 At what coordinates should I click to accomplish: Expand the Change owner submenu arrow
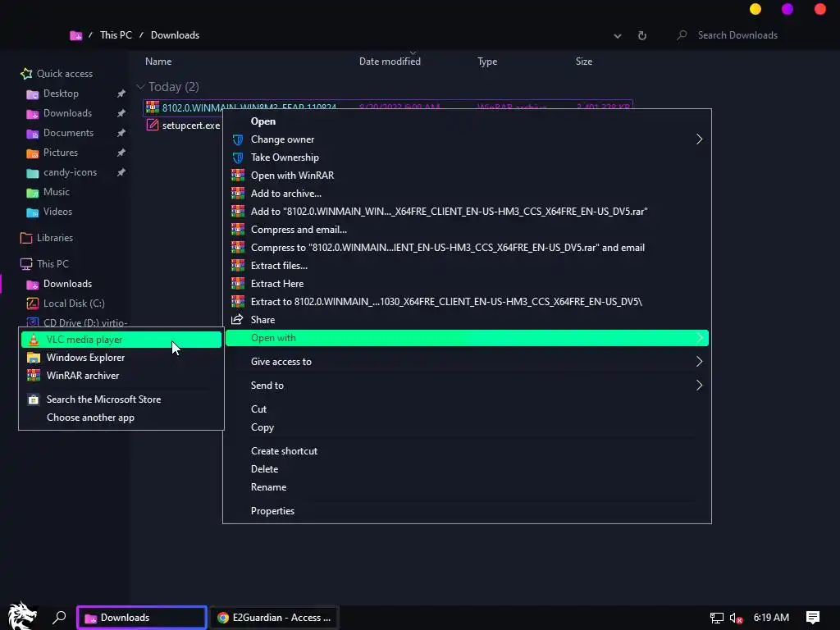[699, 139]
